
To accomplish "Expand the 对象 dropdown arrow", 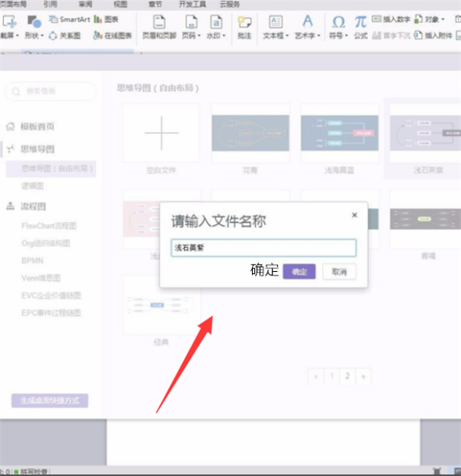I will click(443, 19).
